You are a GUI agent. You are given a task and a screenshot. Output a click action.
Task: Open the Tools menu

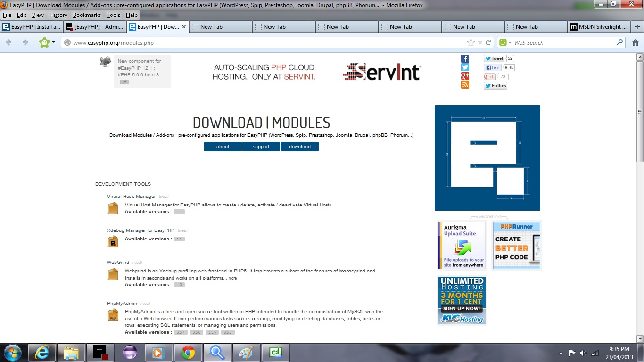(x=113, y=15)
